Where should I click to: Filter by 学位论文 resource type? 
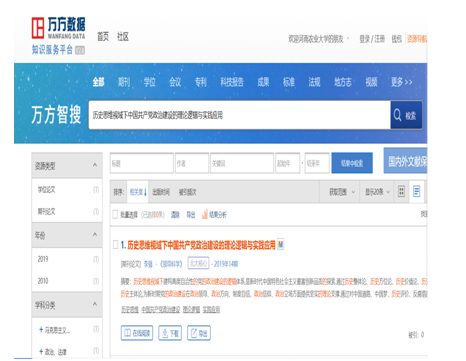[x=47, y=190]
